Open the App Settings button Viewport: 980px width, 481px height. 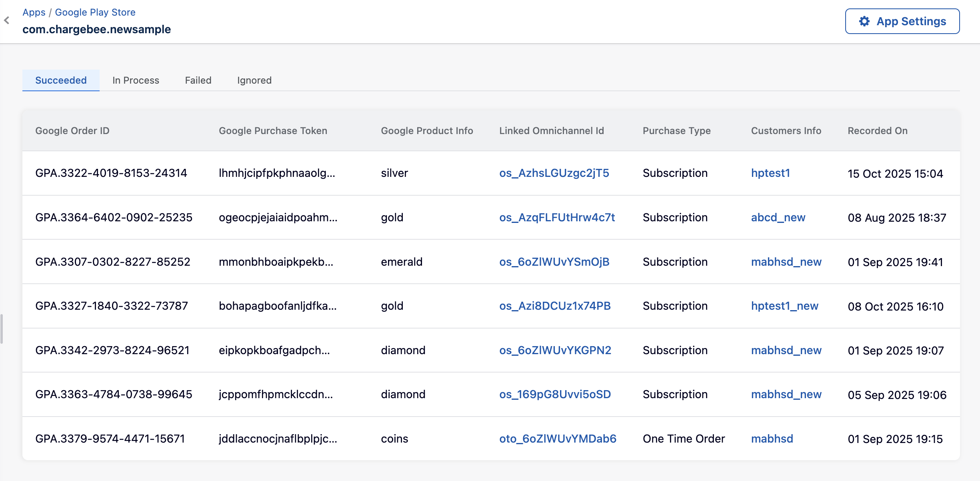(x=902, y=21)
